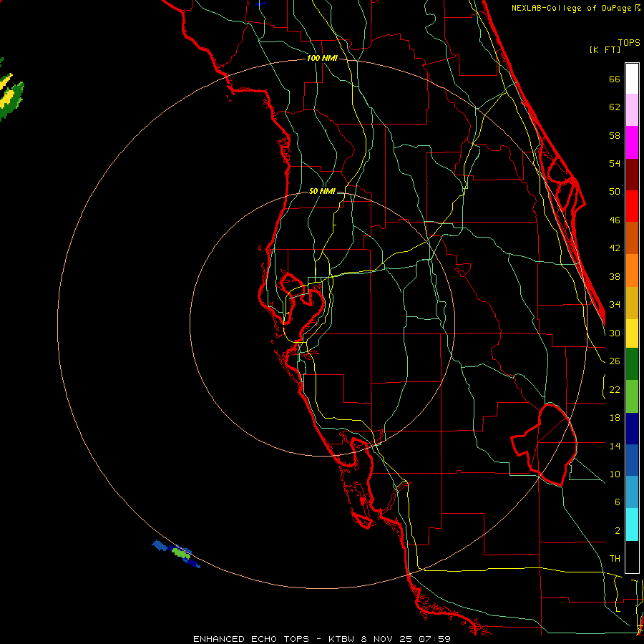Select the black TH threshold swatch
644x644 pixels.
pos(632,557)
